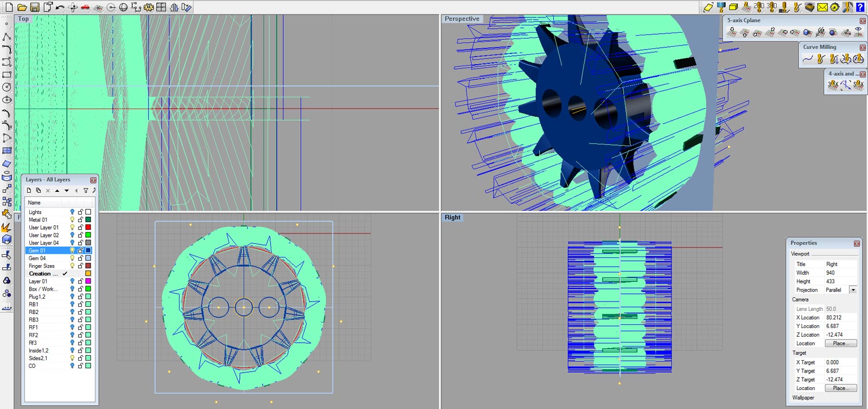Click the curve icon in Curve Milling
Screen dimensions: 868x409
[x=808, y=59]
